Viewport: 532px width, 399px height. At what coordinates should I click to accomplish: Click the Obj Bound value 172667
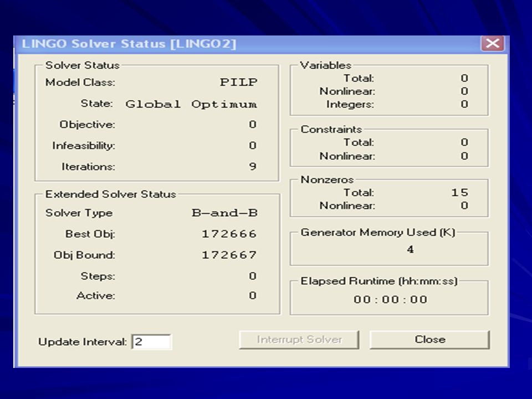[229, 255]
